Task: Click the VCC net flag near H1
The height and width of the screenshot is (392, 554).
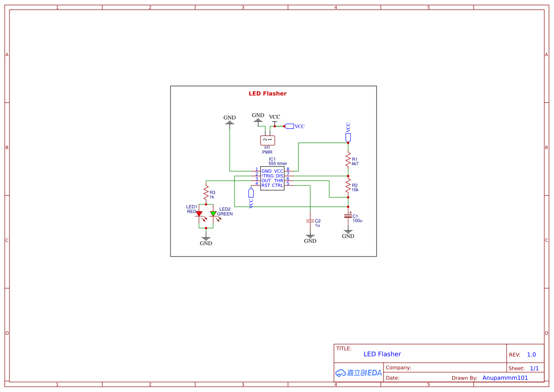Action: click(x=290, y=126)
